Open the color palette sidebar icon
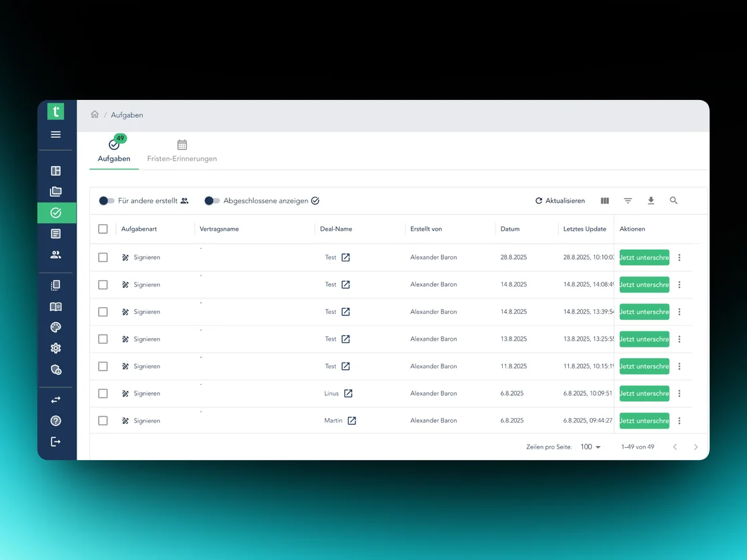The width and height of the screenshot is (747, 560). tap(56, 327)
